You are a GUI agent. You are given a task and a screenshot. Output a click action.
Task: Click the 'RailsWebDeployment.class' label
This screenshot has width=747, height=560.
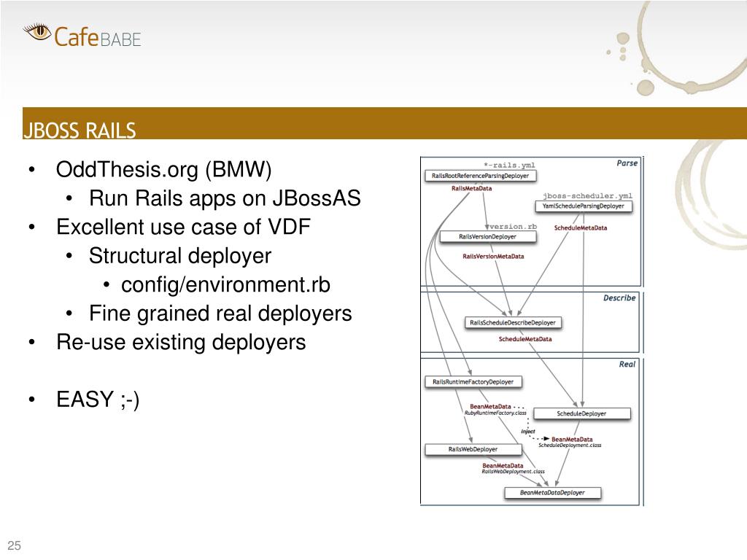pos(513,472)
